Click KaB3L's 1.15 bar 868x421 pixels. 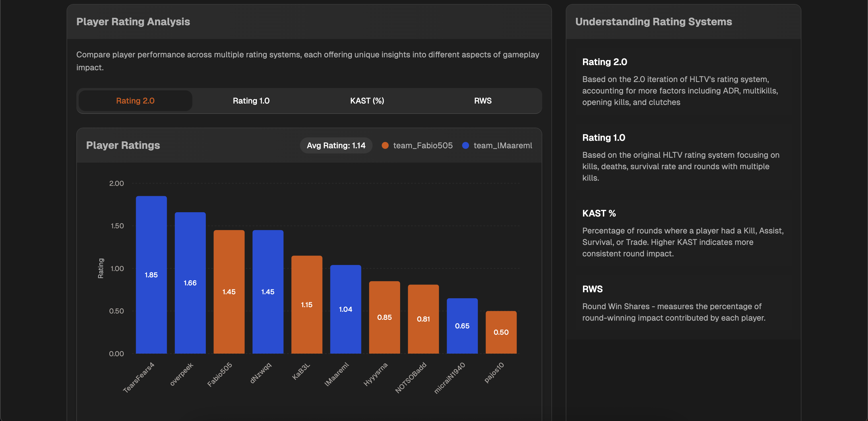pyautogui.click(x=307, y=305)
